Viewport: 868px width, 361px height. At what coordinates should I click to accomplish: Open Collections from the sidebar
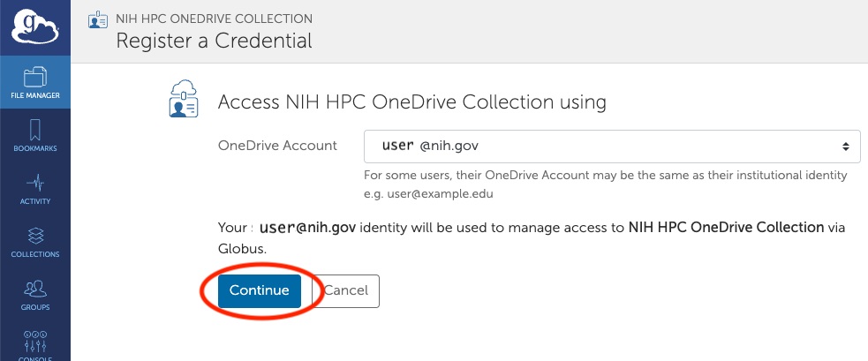coord(35,242)
